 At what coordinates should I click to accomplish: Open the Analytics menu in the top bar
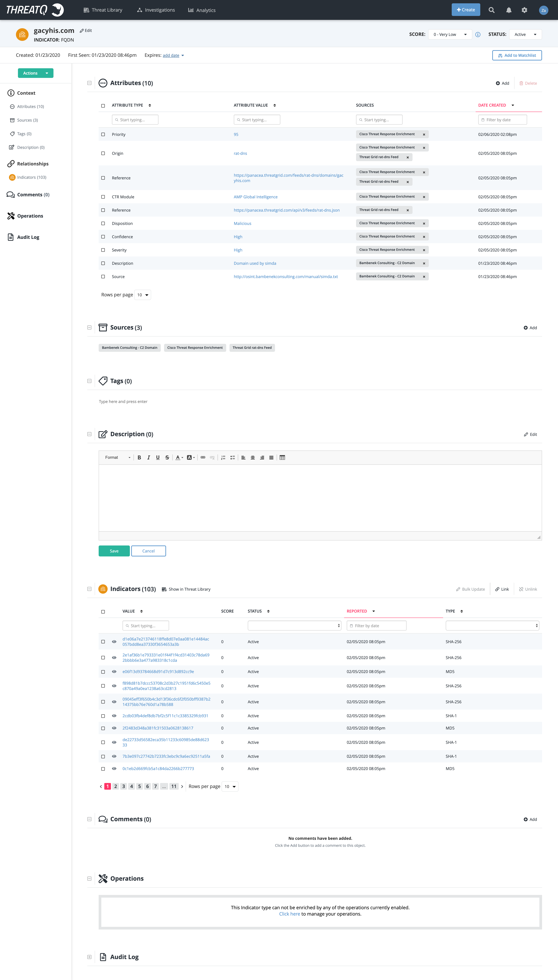click(x=202, y=10)
